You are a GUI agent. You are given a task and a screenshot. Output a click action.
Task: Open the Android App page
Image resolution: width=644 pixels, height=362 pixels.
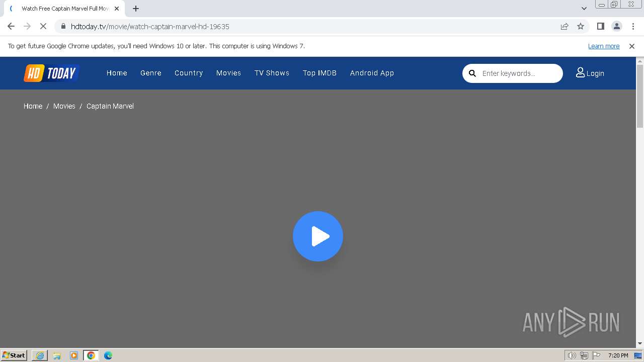coord(372,73)
